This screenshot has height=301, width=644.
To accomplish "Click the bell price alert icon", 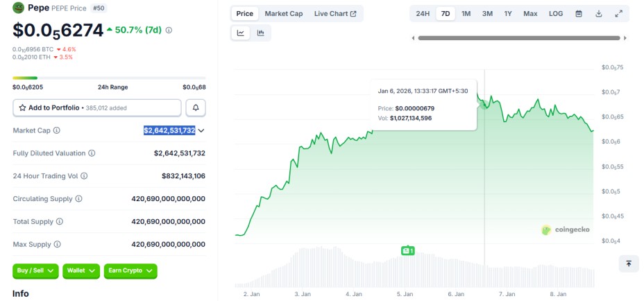I will [x=196, y=108].
